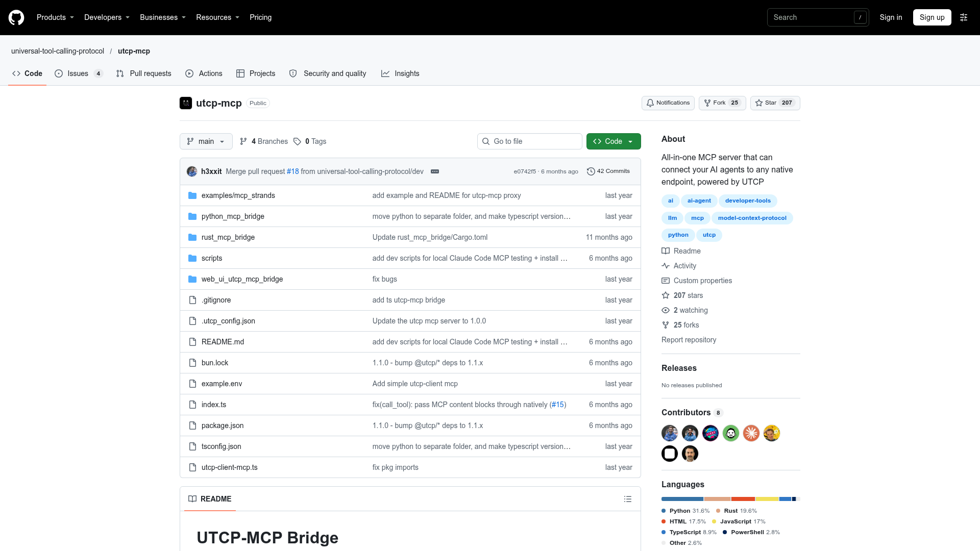Click the Notifications bell button
980x551 pixels.
pyautogui.click(x=668, y=103)
